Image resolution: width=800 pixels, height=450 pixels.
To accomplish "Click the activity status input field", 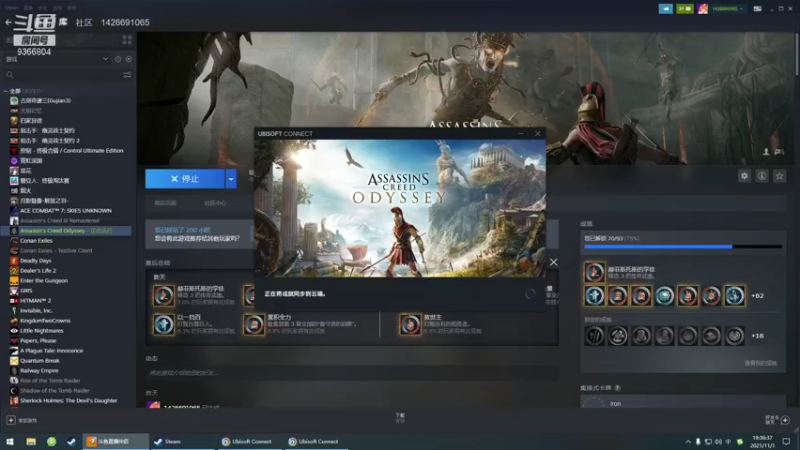I will [x=352, y=373].
